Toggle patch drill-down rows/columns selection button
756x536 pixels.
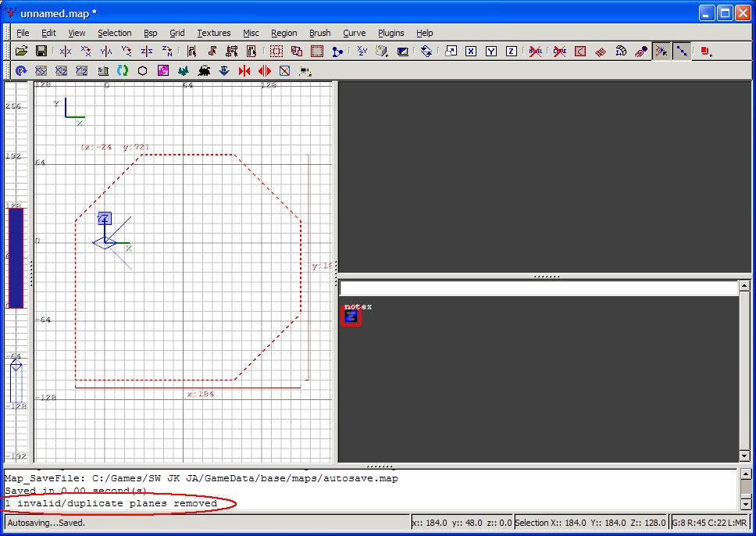coord(681,51)
